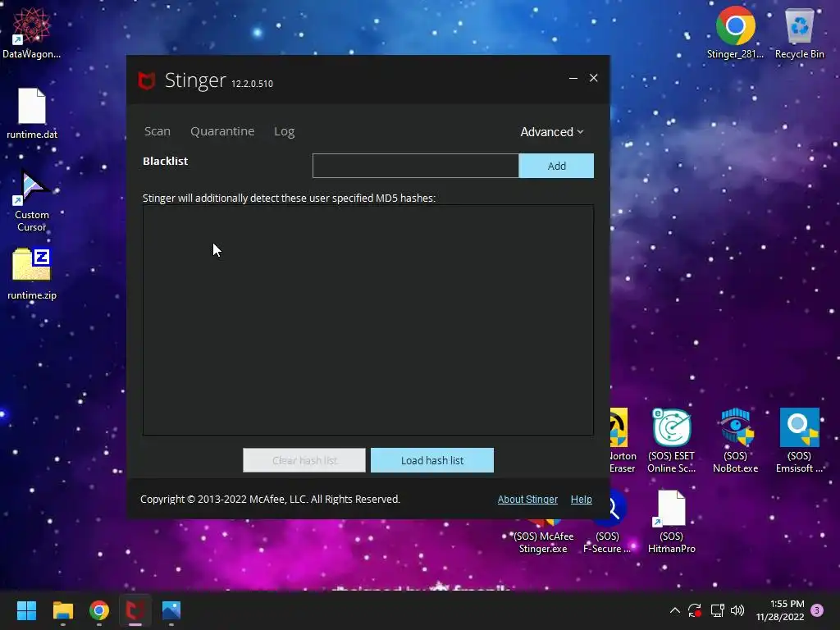Open the clock and date panel

781,610
